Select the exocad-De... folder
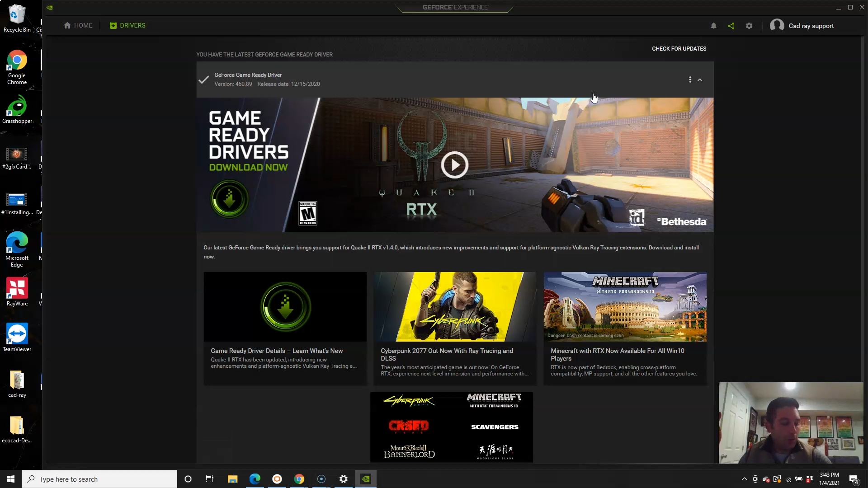868x488 pixels. pos(17,430)
